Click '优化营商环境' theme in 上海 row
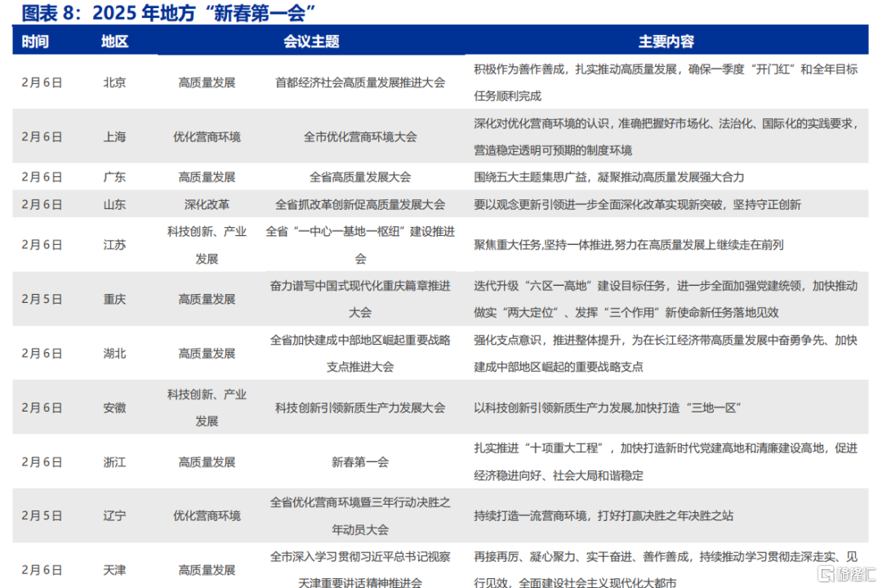882x588 pixels. (207, 136)
